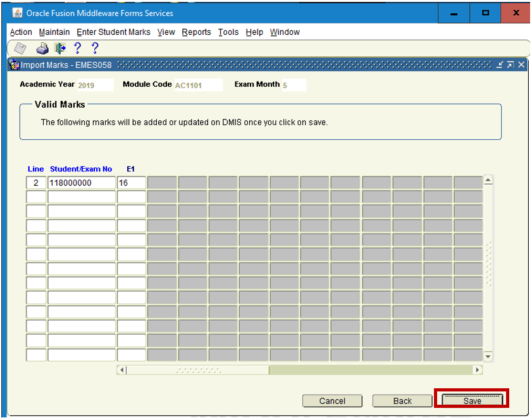Click the horizontal scrollbar thumb
The height and width of the screenshot is (418, 532).
(x=197, y=370)
